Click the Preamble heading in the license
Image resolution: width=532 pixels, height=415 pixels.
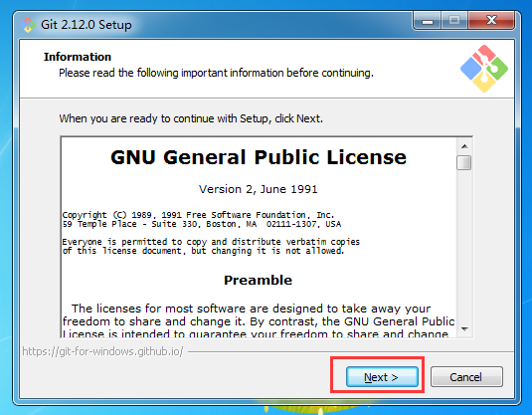pyautogui.click(x=258, y=281)
